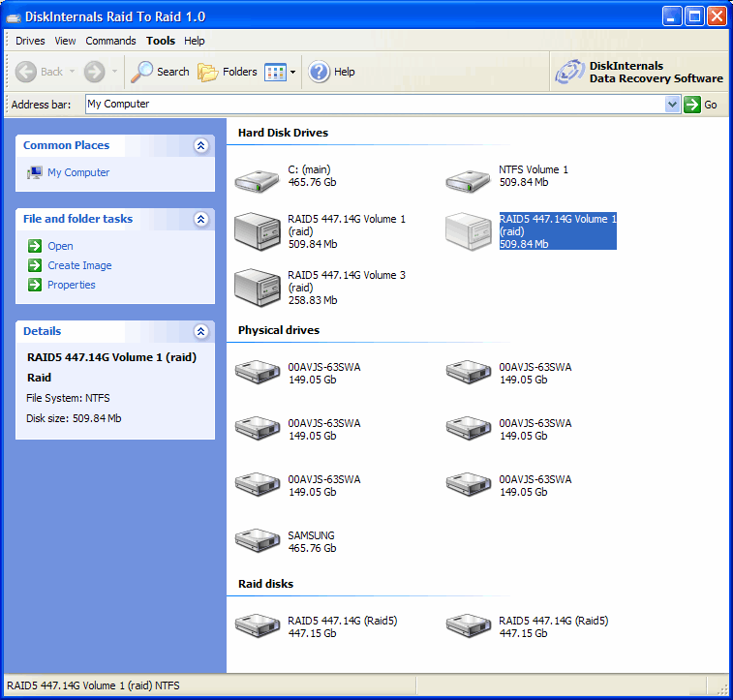The height and width of the screenshot is (700, 733).
Task: Click the Create Image link
Action: point(80,265)
